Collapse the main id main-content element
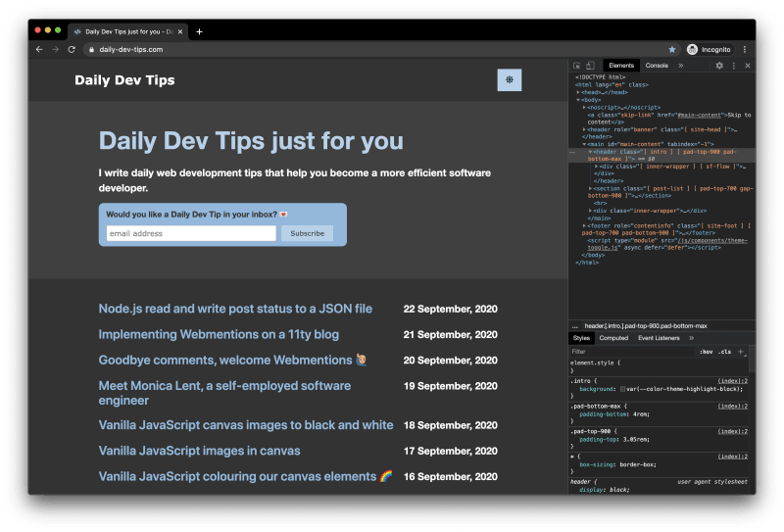The image size is (784, 532). (584, 144)
